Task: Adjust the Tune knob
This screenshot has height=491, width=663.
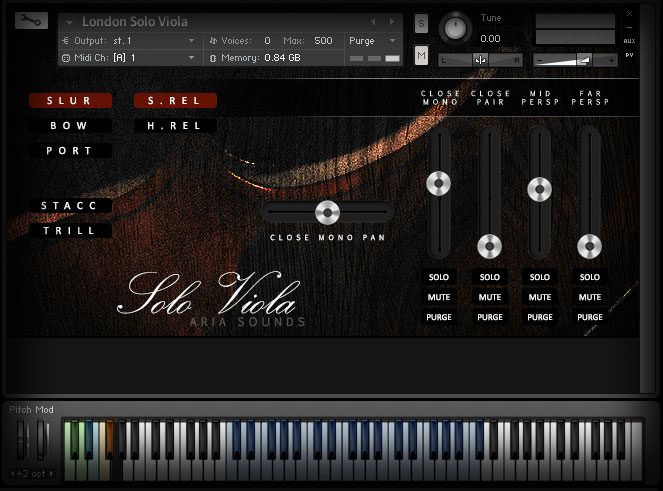Action: tap(455, 28)
